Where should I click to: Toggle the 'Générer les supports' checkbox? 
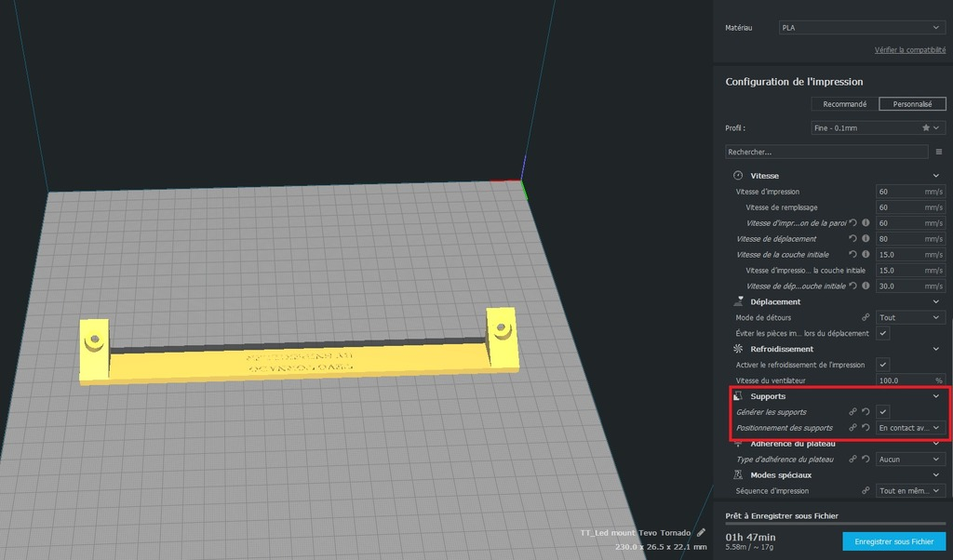tap(883, 412)
